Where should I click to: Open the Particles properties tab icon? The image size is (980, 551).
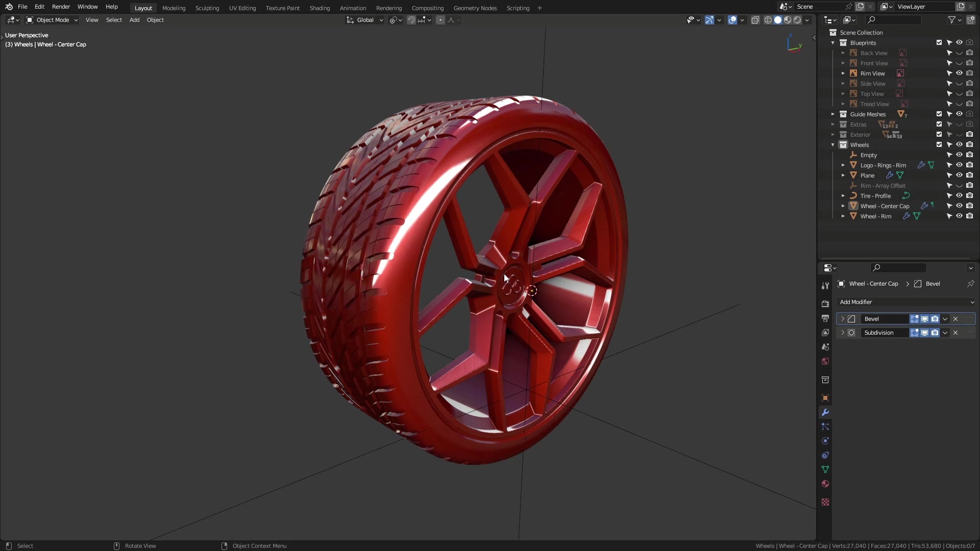pyautogui.click(x=825, y=427)
